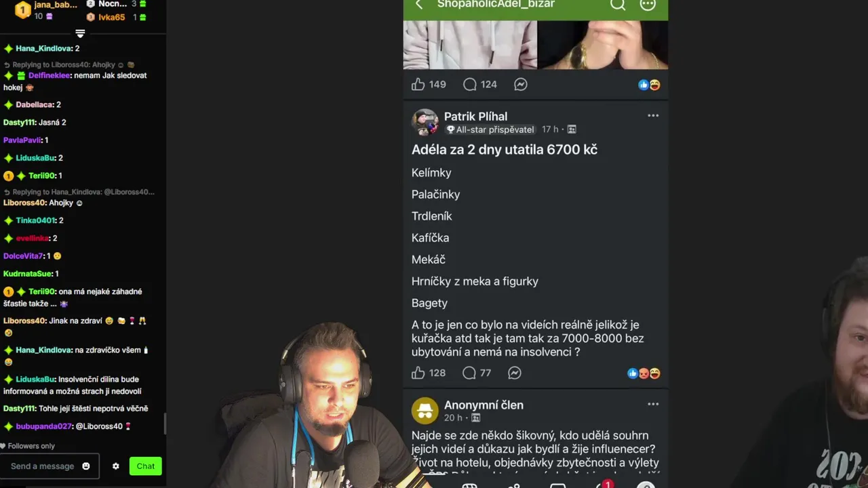This screenshot has width=868, height=488.
Task: Collapse the chat leaderboard header arrow
Action: tap(80, 33)
